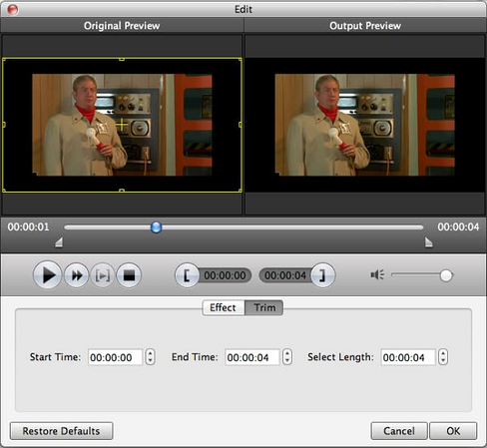This screenshot has height=448, width=487.
Task: Set trim end with right bracket button
Action: click(x=322, y=275)
